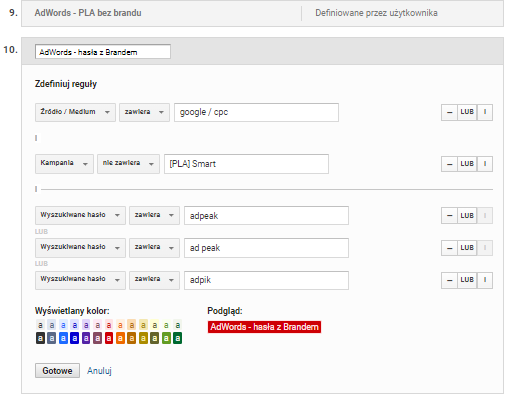The height and width of the screenshot is (397, 511).
Task: Open zawiera dropdown in adpik row
Action: (154, 280)
